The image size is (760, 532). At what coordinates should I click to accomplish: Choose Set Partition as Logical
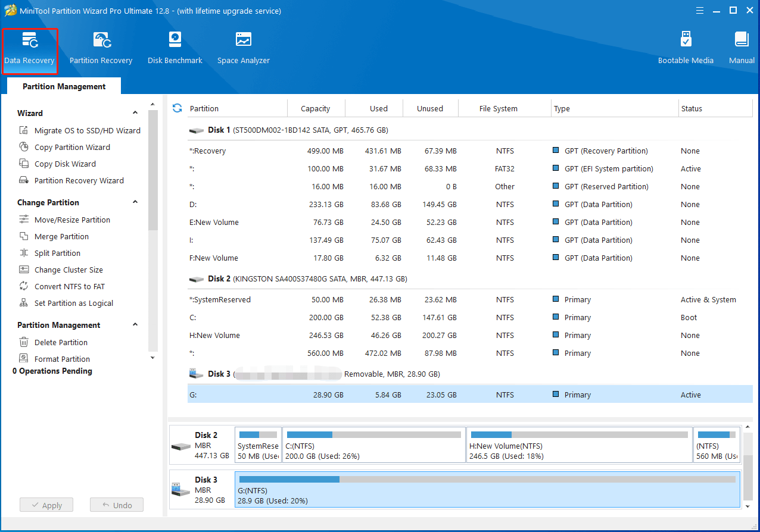pyautogui.click(x=66, y=303)
